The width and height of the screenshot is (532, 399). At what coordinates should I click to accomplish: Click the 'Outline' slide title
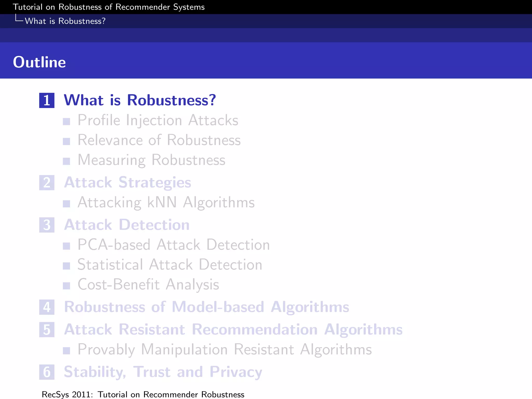39,62
